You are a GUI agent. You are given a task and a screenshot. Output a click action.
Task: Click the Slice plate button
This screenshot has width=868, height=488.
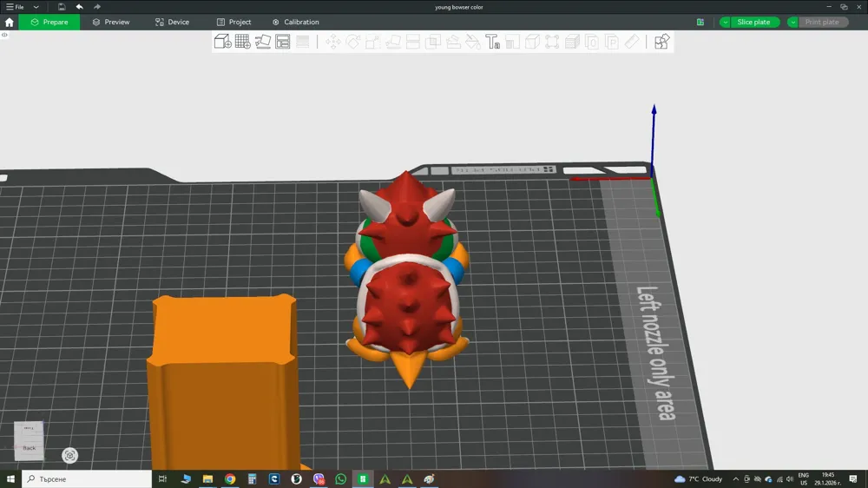click(x=754, y=23)
